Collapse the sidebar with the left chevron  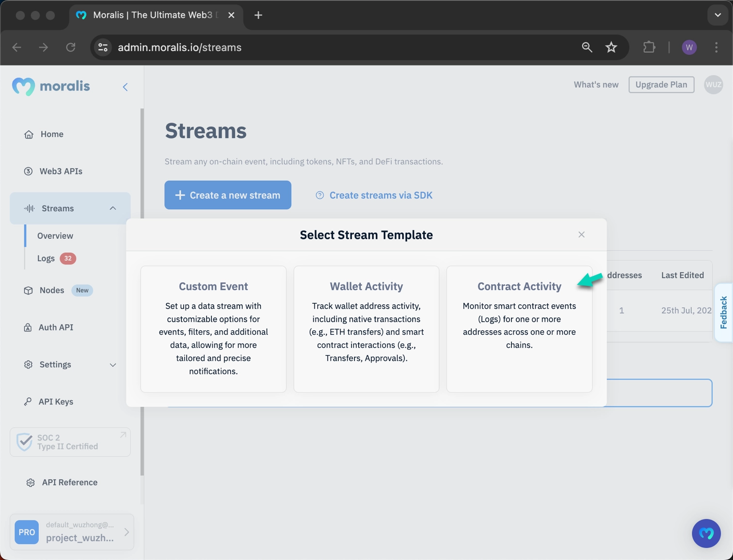[x=125, y=87]
